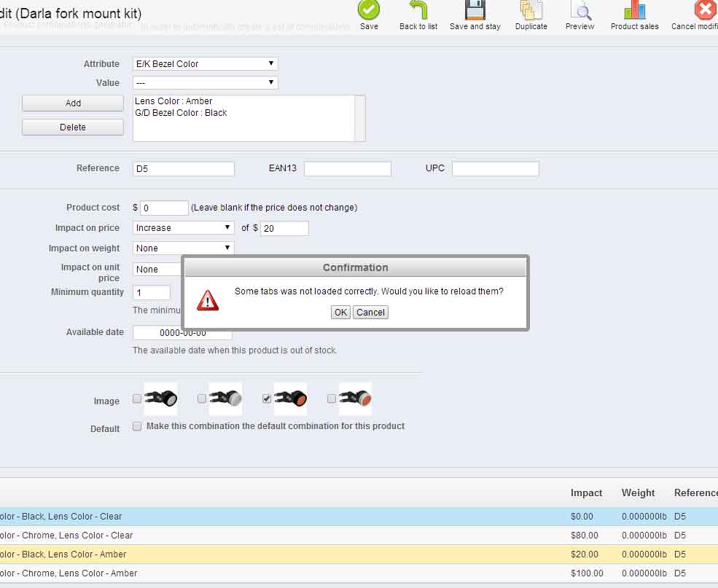Go back via the Back to list icon
The width and height of the screenshot is (718, 588).
coord(418,9)
